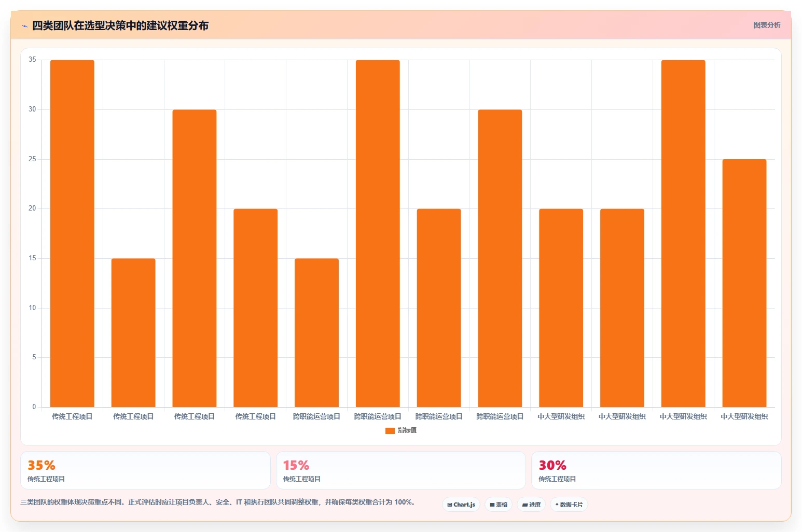Click the 传统工程项目 bar with value 20
The width and height of the screenshot is (802, 532).
[x=256, y=308]
